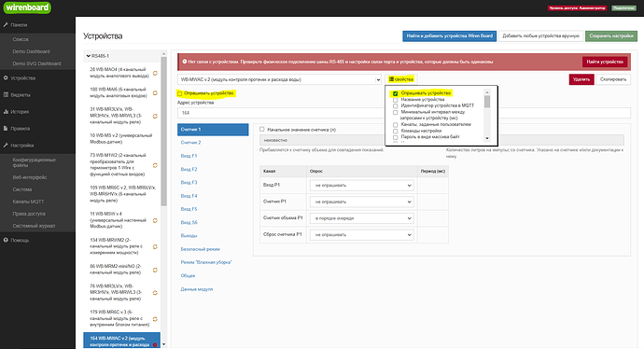Screen dimensions: 644x349
Task: Click the Виджеты sidebar icon
Action: click(x=6, y=94)
